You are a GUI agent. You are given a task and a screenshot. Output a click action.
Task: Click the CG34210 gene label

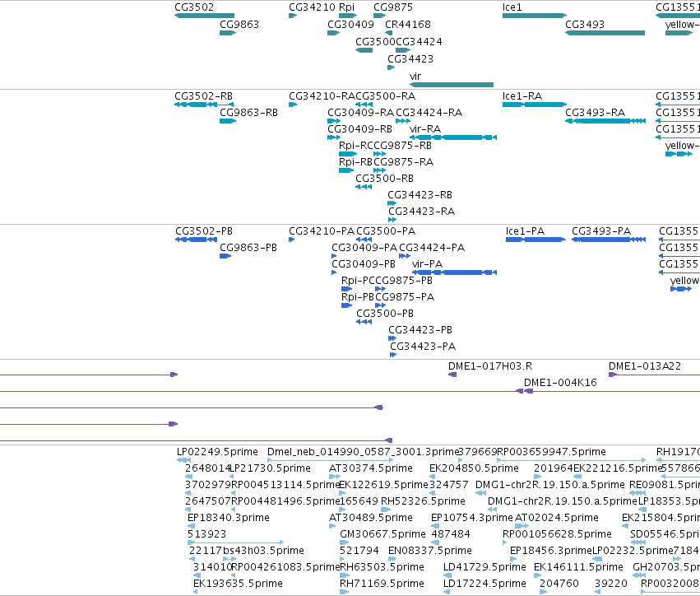coord(312,7)
